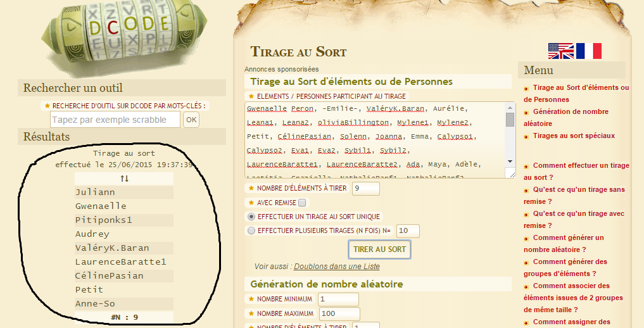Image resolution: width=644 pixels, height=328 pixels.
Task: Click result row Audrey
Action: pyautogui.click(x=124, y=234)
